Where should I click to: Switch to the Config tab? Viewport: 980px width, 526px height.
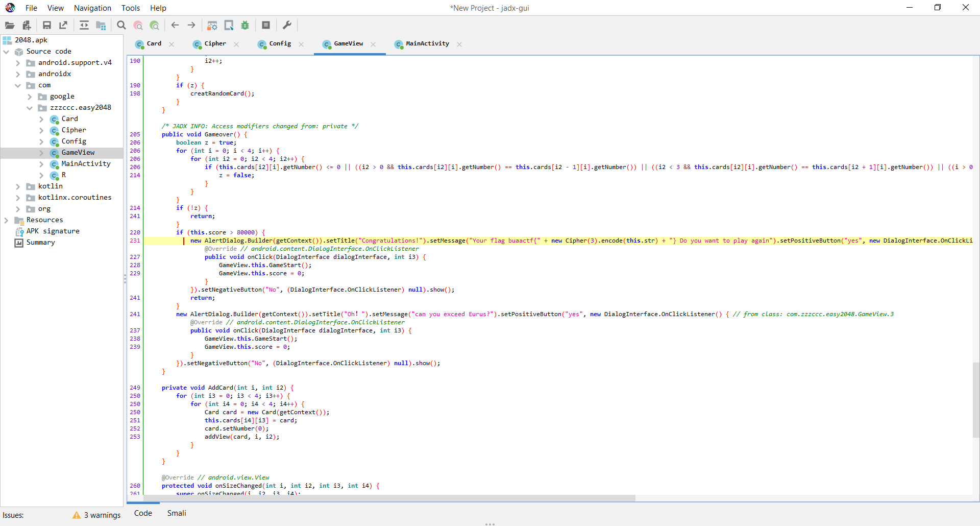click(x=280, y=44)
